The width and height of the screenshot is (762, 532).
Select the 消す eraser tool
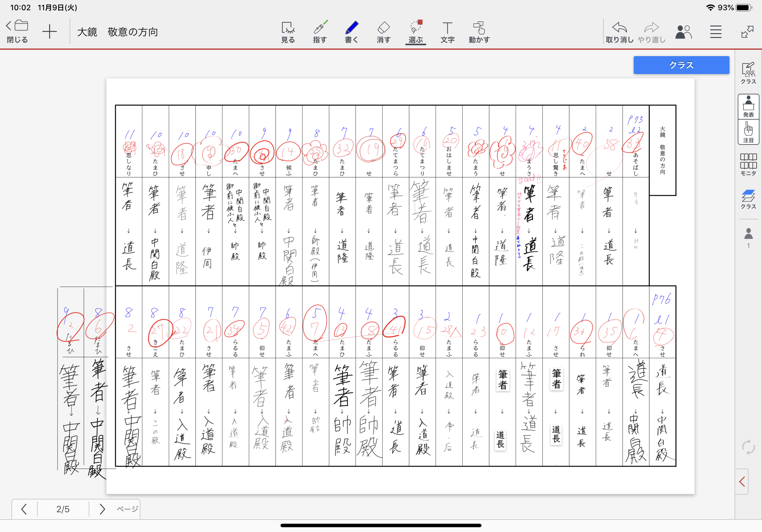pos(383,32)
